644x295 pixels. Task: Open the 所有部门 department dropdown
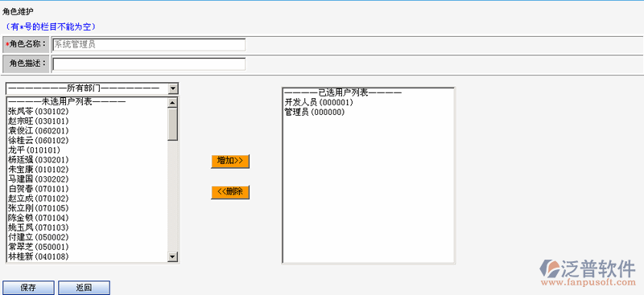(92, 88)
